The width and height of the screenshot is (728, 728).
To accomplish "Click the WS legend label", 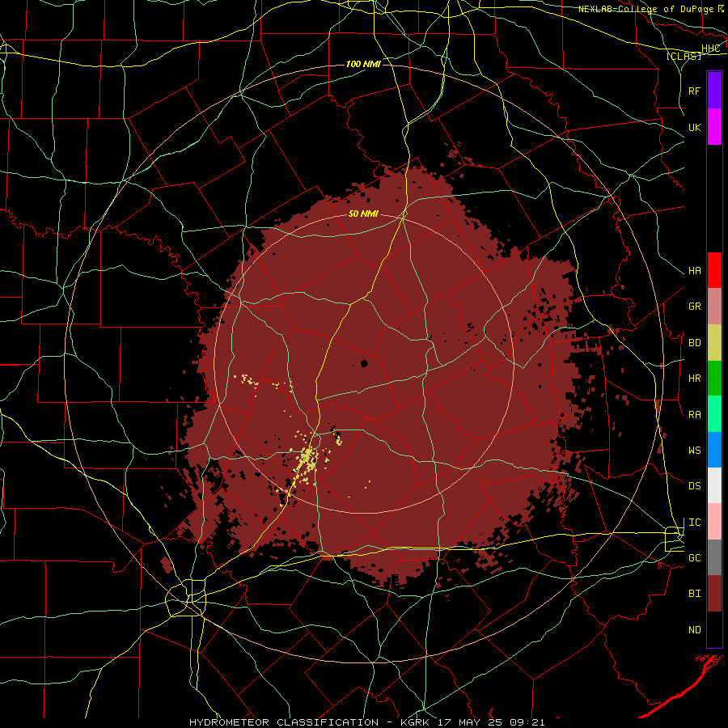I will click(694, 451).
